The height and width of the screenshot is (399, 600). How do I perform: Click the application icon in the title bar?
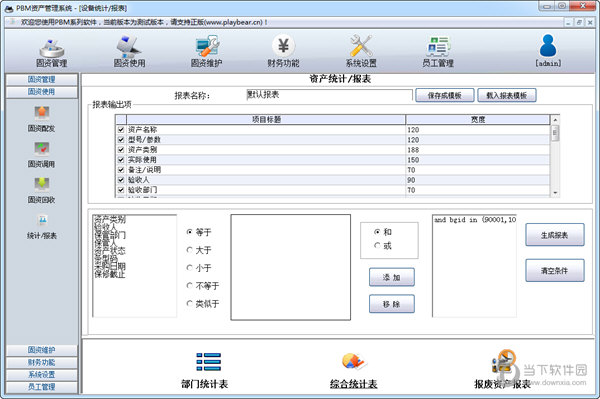[9, 8]
